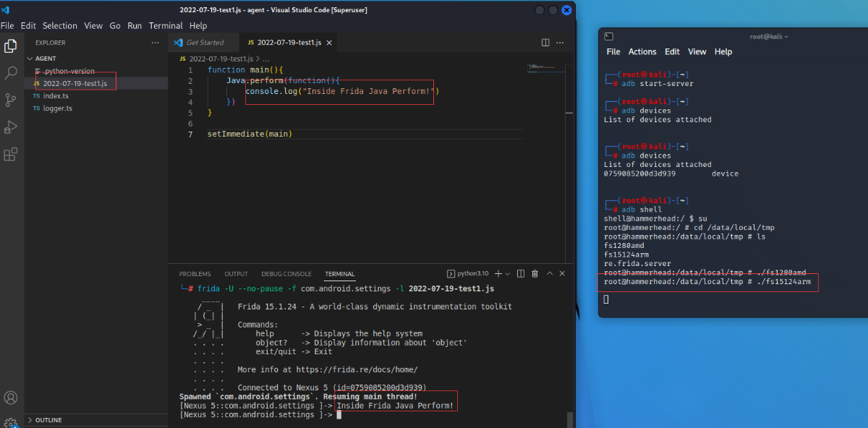Select the python3.10 terminal shell indicator
Viewport: 868px width, 428px height.
point(469,274)
